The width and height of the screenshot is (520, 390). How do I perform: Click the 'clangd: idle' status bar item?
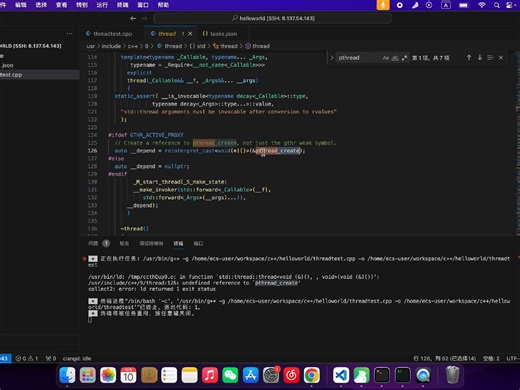77,358
